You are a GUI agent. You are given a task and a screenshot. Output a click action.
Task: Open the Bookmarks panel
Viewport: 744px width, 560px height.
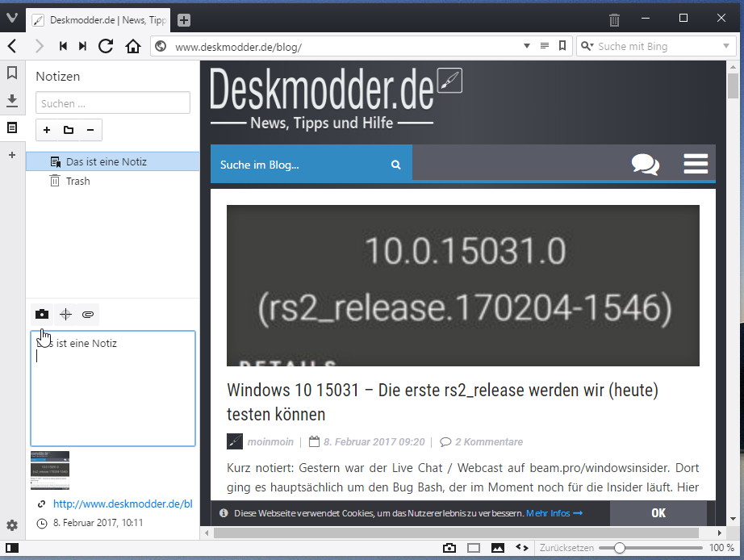12,73
